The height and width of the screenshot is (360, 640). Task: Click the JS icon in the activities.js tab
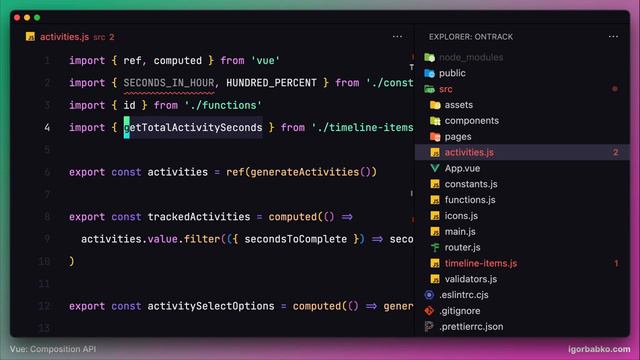tap(30, 36)
